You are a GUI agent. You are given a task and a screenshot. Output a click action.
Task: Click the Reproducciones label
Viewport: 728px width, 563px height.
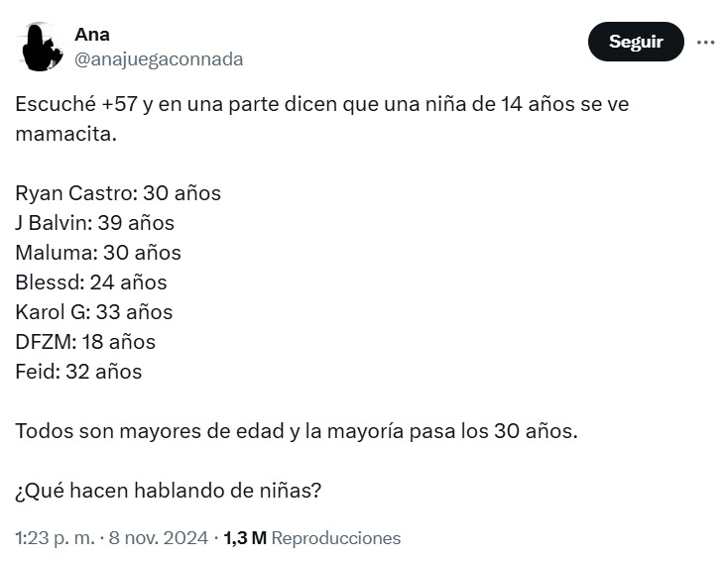click(335, 538)
